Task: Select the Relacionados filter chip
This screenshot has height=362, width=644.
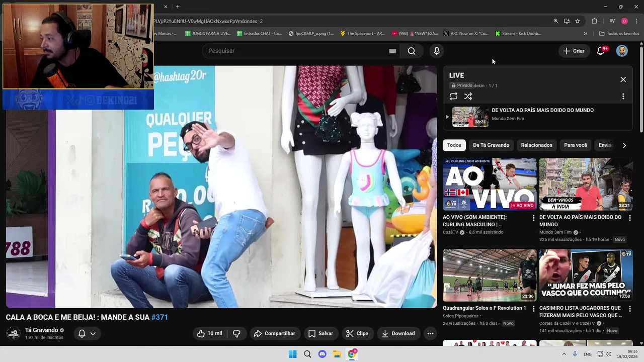Action: click(536, 145)
